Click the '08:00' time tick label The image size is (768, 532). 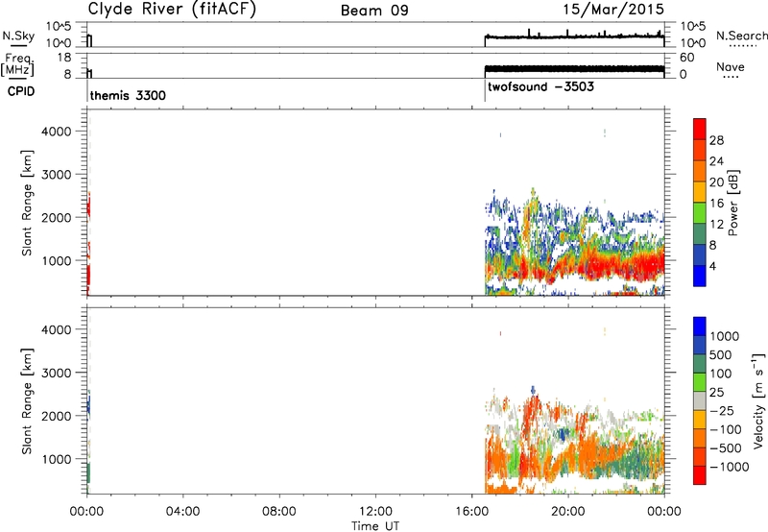click(x=279, y=512)
